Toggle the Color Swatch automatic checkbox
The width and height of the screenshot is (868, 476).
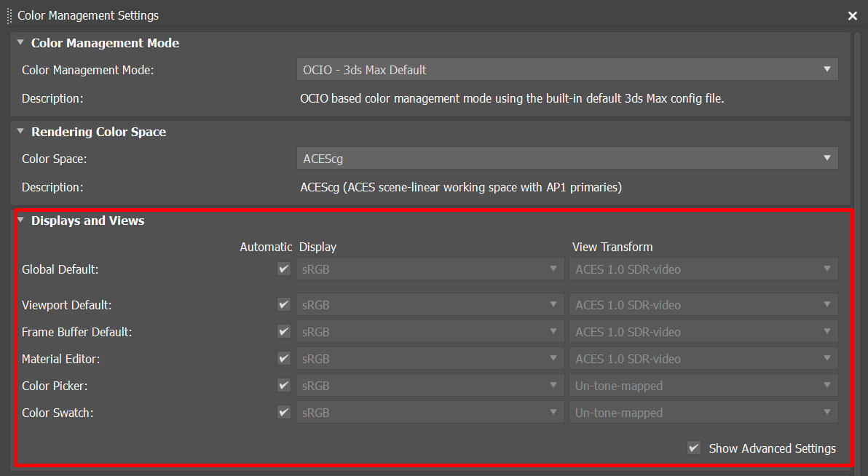point(284,413)
